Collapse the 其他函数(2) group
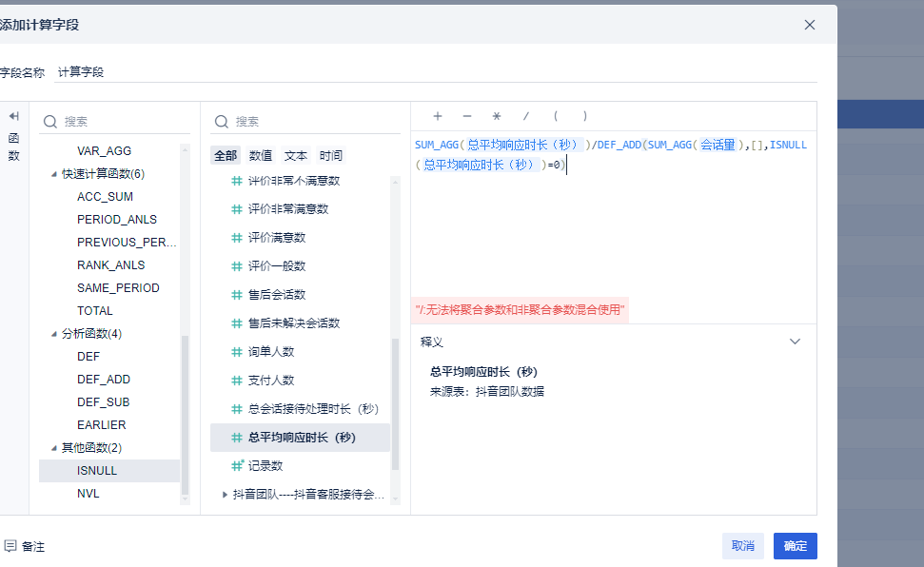Screen dimensions: 924x567 pos(54,448)
